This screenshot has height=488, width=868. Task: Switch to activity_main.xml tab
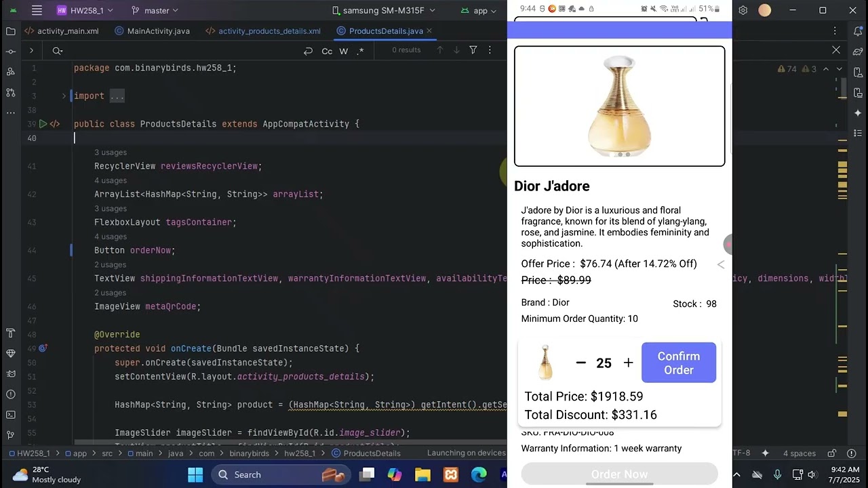(62, 31)
